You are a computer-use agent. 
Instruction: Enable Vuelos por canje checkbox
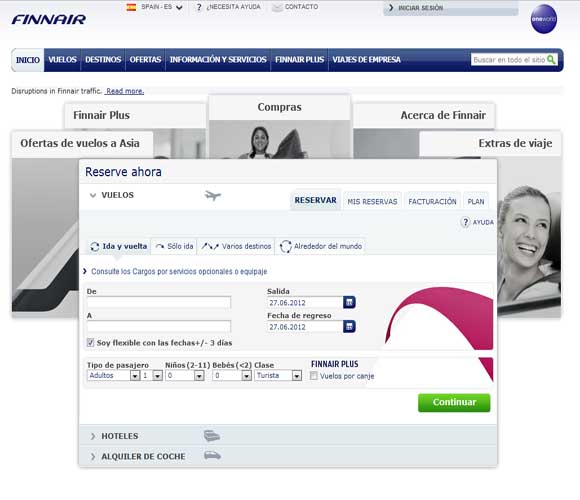click(314, 376)
